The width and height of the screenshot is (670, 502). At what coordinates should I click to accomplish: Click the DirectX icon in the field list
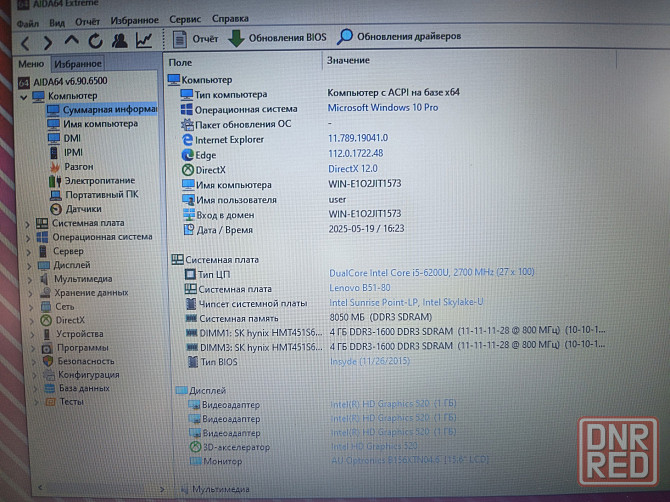click(188, 170)
